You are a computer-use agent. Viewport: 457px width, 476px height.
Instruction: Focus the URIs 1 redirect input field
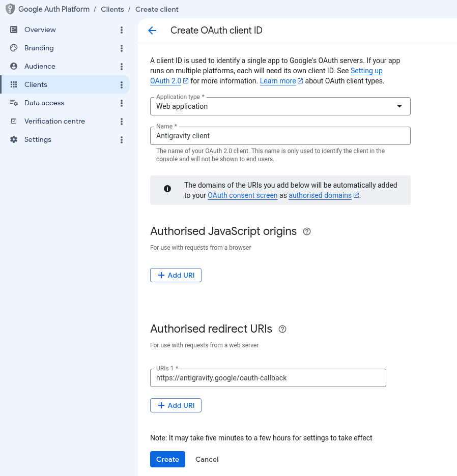268,378
